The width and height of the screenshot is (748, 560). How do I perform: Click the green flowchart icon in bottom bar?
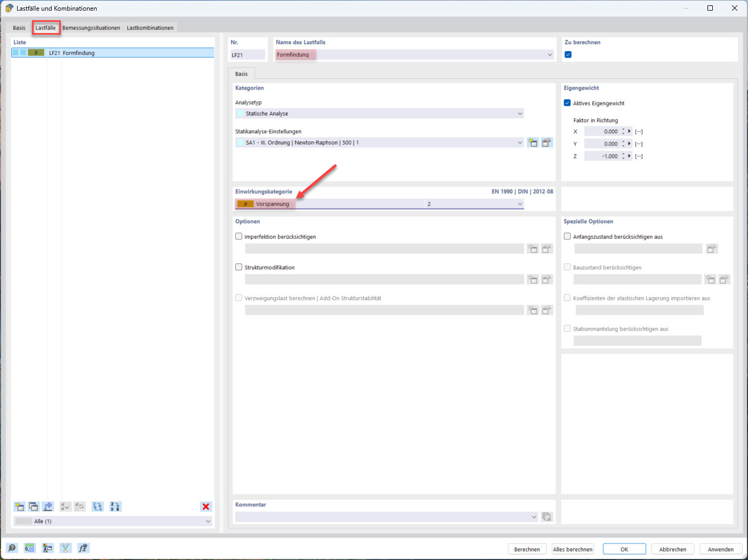[x=66, y=548]
